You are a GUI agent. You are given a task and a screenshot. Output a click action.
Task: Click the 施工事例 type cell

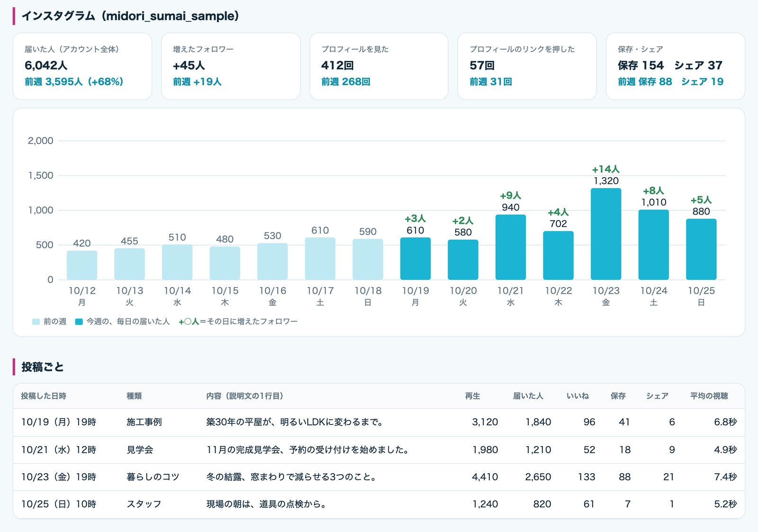point(144,422)
